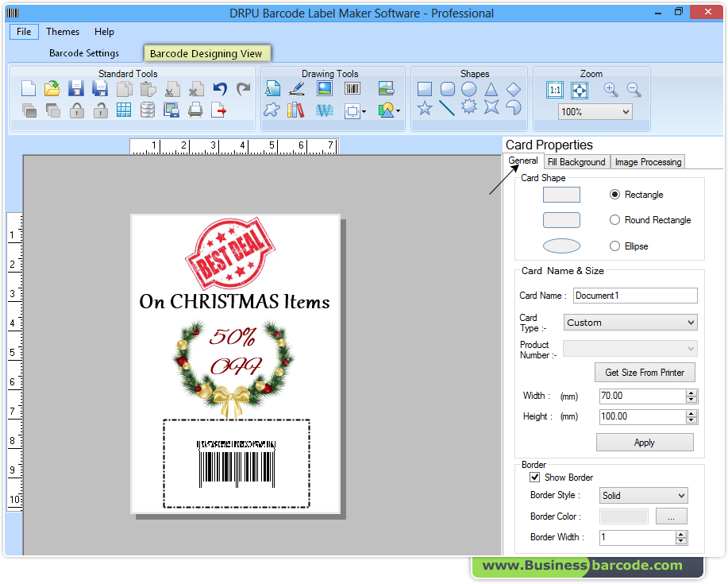This screenshot has height=584, width=728.
Task: Export label using page with red arrow icon
Action: click(x=218, y=110)
